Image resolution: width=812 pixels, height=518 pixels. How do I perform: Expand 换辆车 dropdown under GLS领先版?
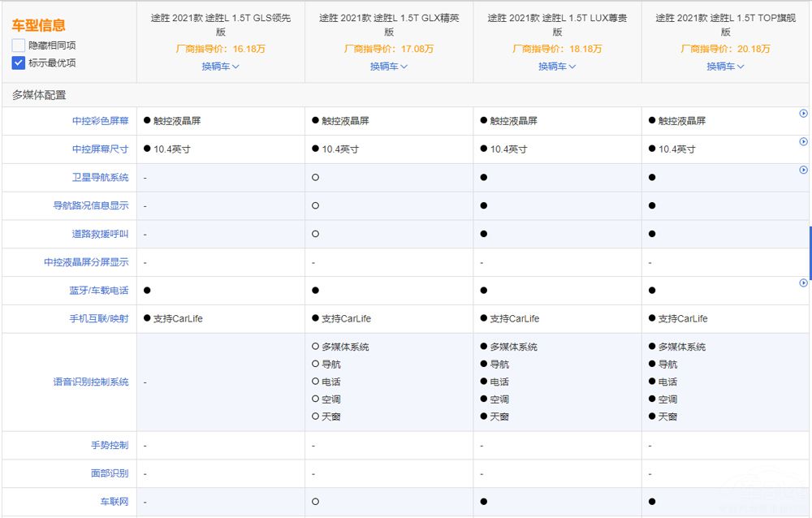pyautogui.click(x=220, y=67)
